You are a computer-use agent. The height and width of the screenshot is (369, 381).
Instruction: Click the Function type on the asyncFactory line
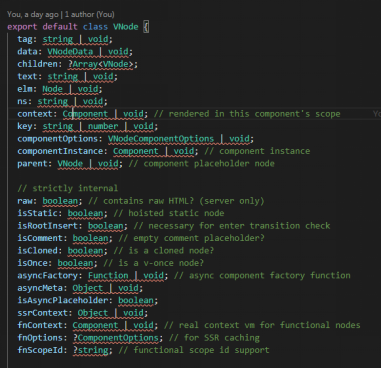tap(108, 276)
